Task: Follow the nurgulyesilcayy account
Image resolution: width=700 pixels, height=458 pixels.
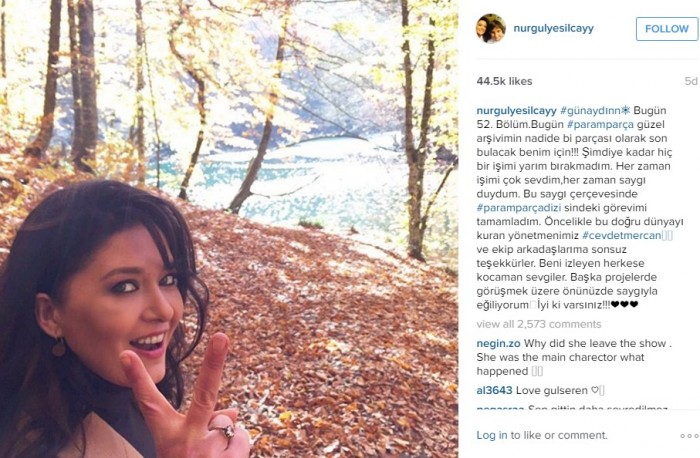Action: tap(667, 29)
